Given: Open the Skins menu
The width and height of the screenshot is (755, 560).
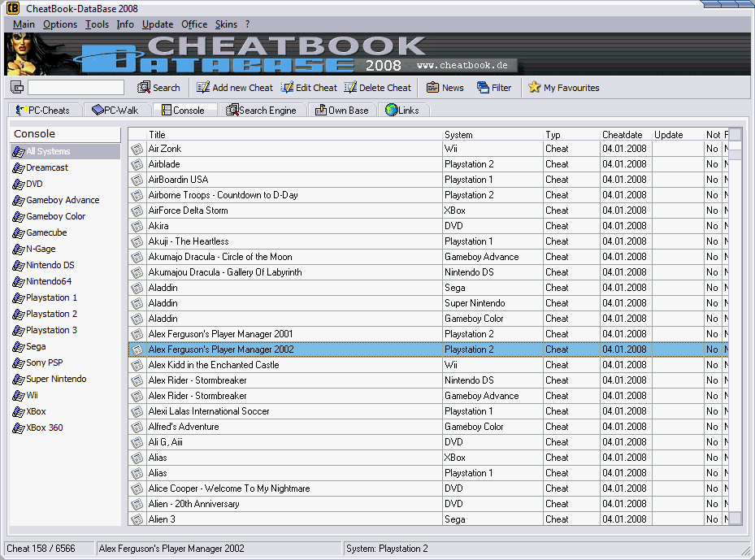Looking at the screenshot, I should [x=226, y=24].
